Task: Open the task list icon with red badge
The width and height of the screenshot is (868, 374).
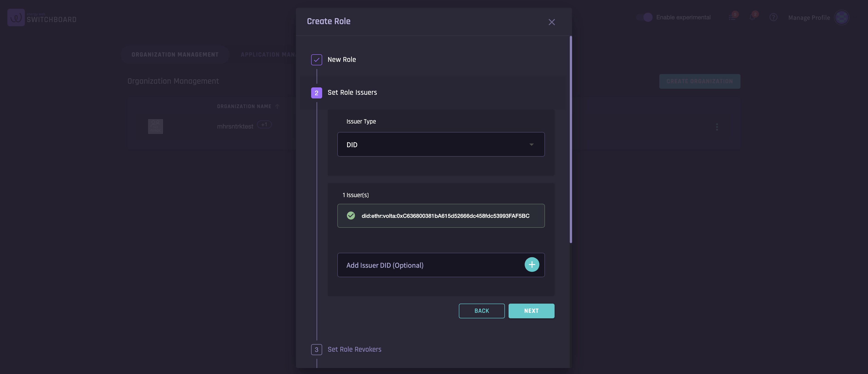Action: 732,17
